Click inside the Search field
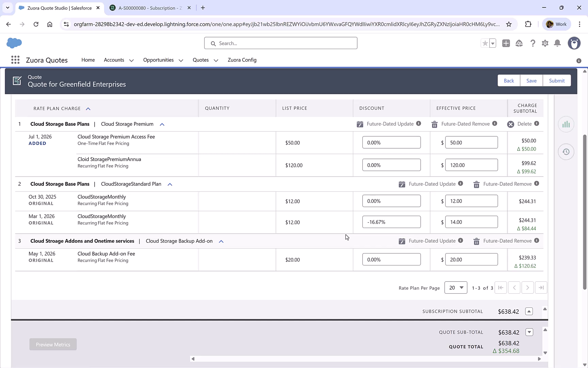Viewport: 588px width, 368px height. point(280,43)
